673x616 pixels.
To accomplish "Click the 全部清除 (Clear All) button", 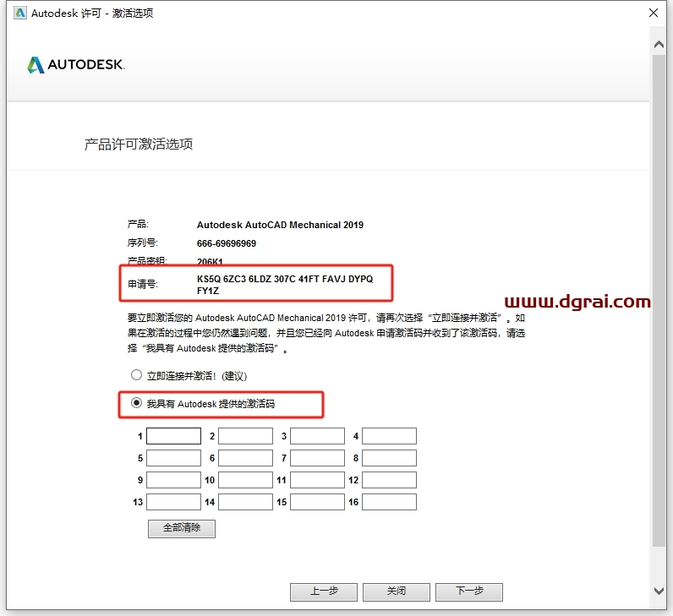I will pos(182,528).
